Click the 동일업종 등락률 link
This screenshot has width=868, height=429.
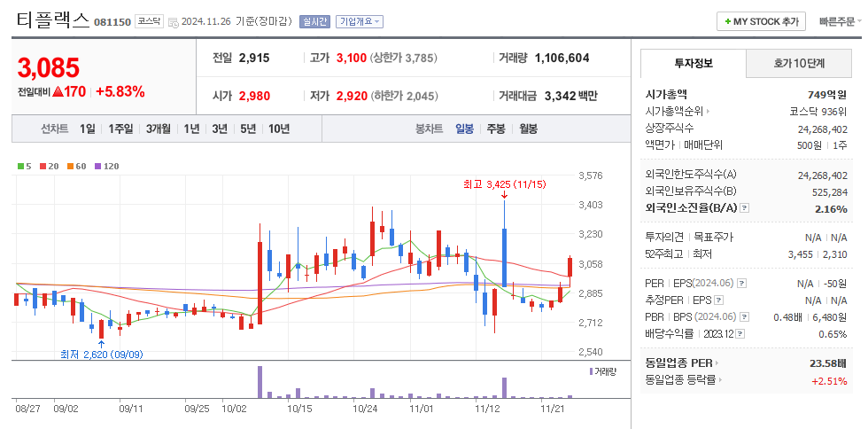[x=681, y=380]
